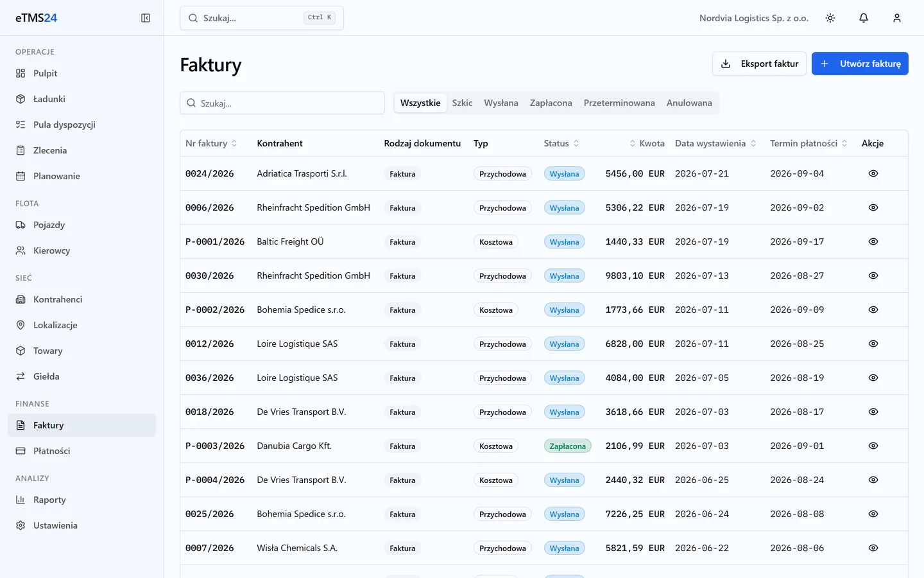Open Raporty in sidebar
The image size is (924, 578).
pyautogui.click(x=81, y=500)
